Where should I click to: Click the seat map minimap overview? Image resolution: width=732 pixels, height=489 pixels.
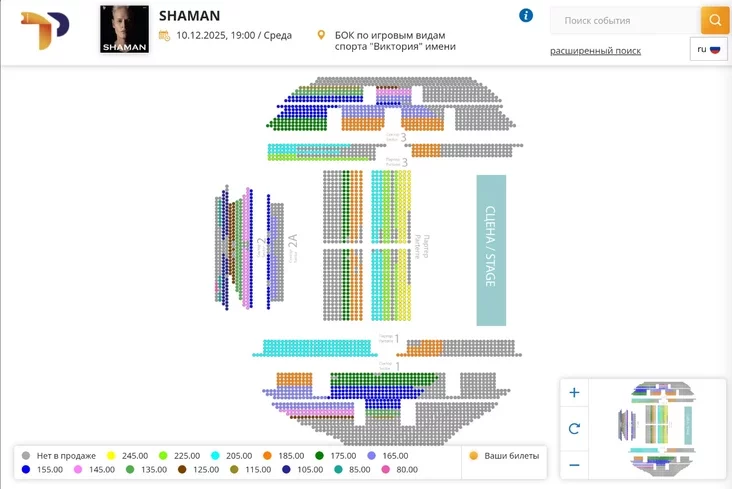pyautogui.click(x=657, y=429)
